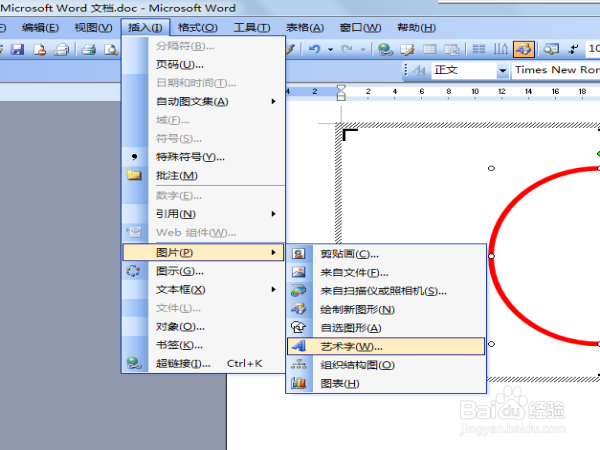600x450 pixels.
Task: Toggle Show/Hide formatting marks icon
Action: pos(573,49)
